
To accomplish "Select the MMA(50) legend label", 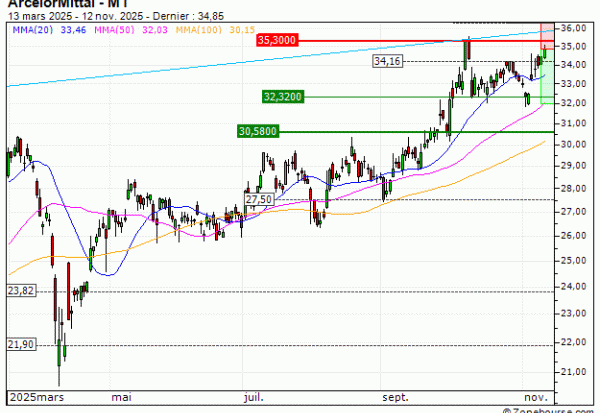I will (114, 29).
